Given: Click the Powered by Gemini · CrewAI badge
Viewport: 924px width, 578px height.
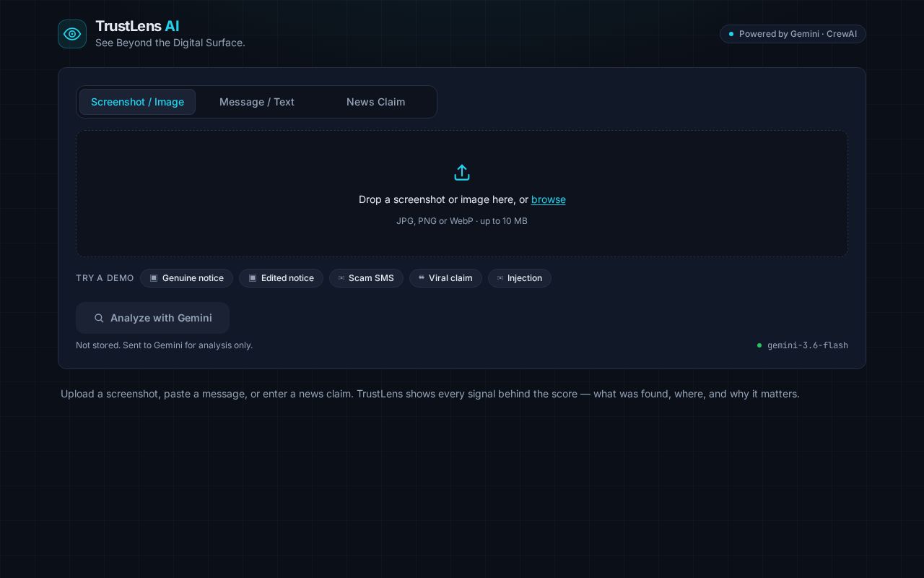Looking at the screenshot, I should [x=793, y=34].
